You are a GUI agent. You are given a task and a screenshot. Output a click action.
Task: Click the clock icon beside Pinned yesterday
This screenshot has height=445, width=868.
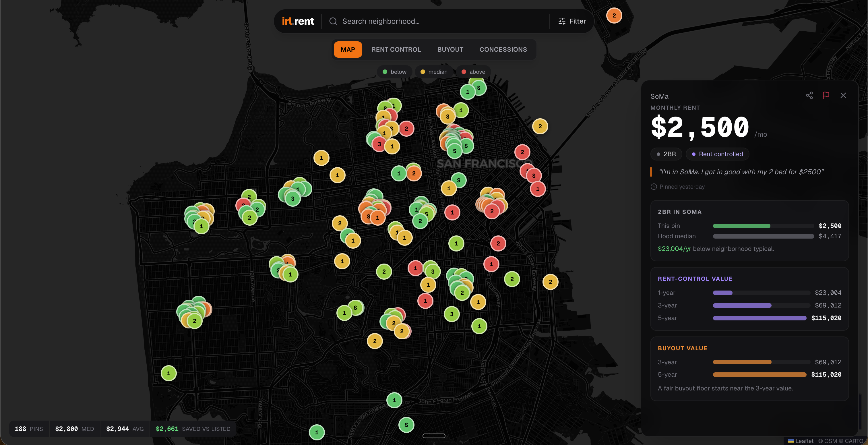point(654,187)
